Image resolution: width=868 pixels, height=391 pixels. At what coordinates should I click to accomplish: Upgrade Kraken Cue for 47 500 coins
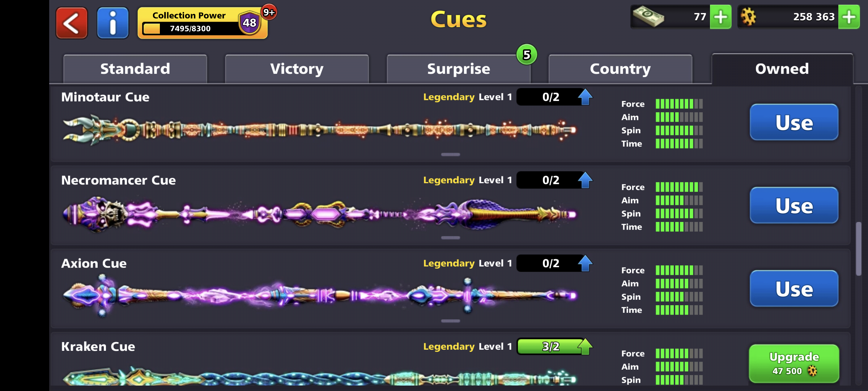[x=794, y=363]
